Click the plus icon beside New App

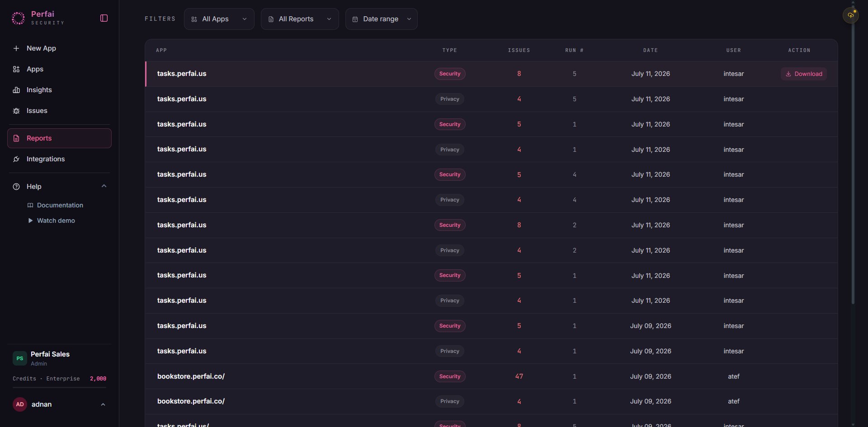coord(16,48)
